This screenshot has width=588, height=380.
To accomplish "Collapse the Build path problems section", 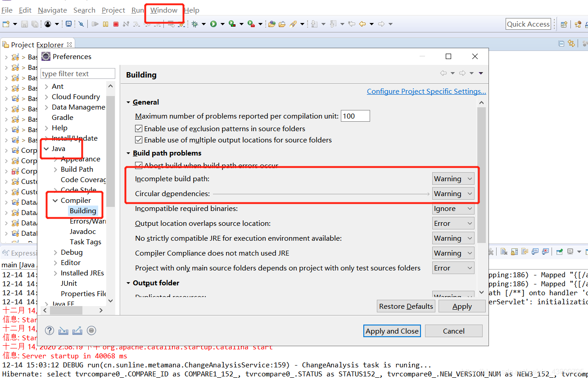I will [x=128, y=153].
